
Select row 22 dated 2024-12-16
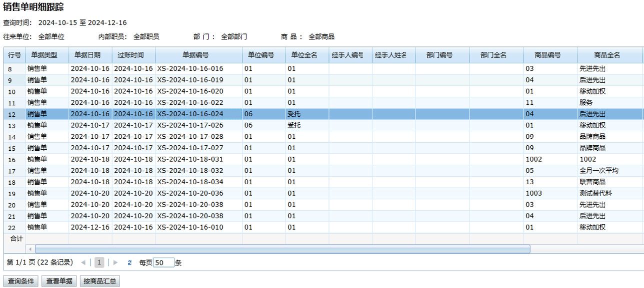point(90,227)
